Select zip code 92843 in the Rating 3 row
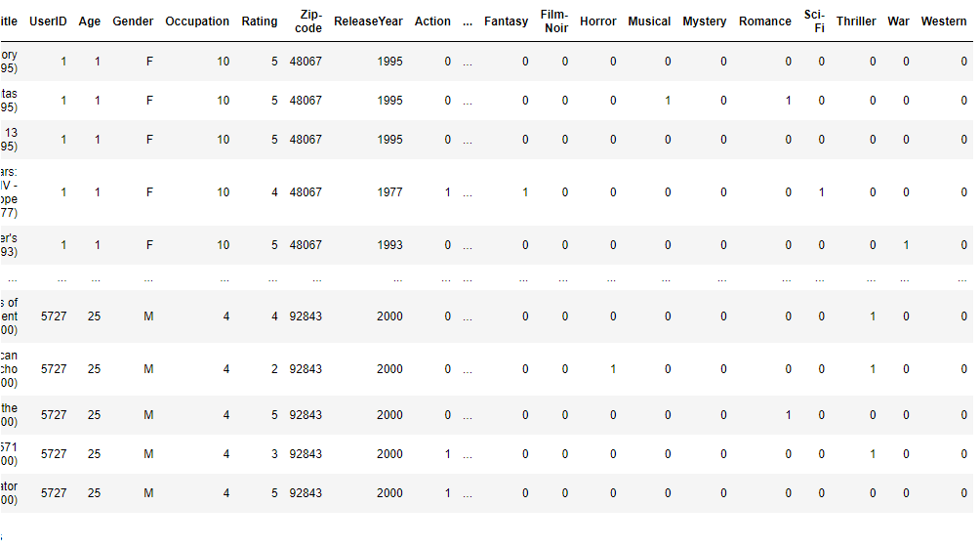Image resolution: width=980 pixels, height=547 pixels. click(306, 454)
